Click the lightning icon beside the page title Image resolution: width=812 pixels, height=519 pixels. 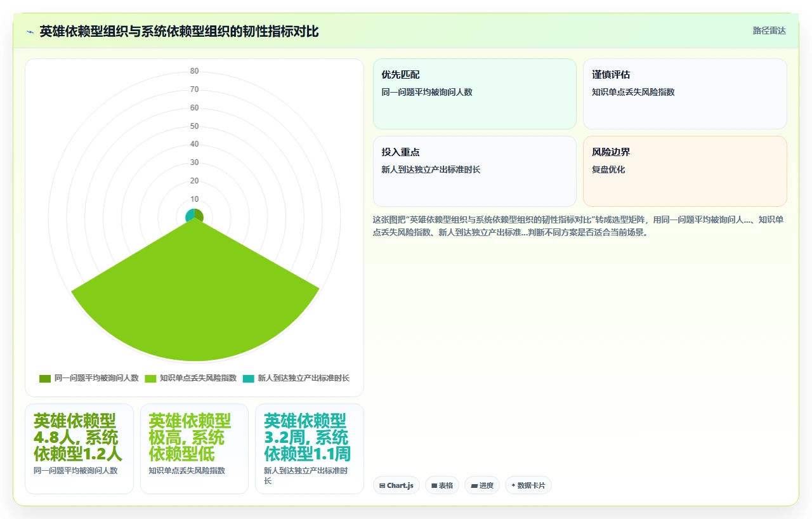[x=30, y=31]
